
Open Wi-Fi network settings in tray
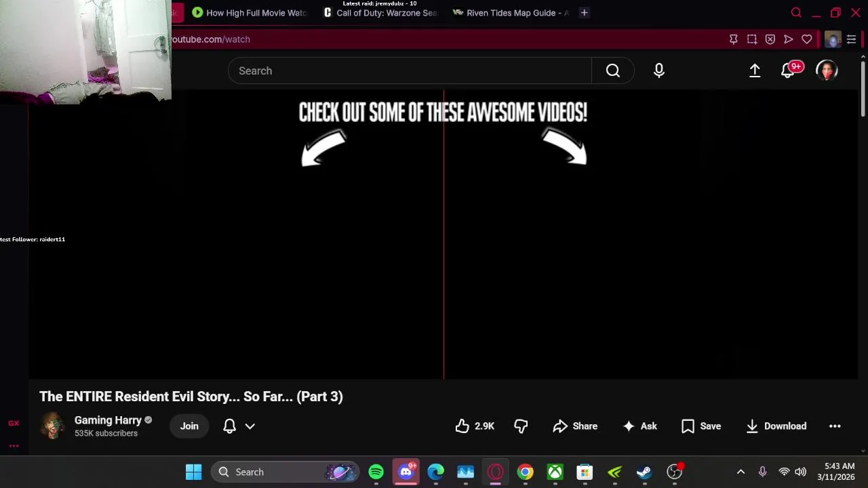click(x=784, y=472)
